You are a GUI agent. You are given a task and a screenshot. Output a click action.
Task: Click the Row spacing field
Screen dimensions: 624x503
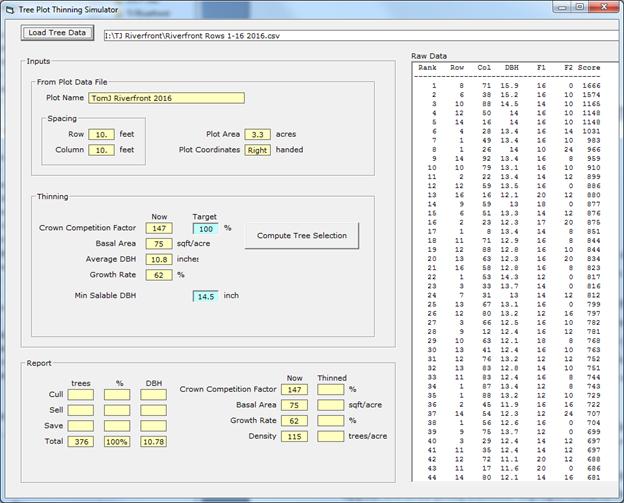101,135
